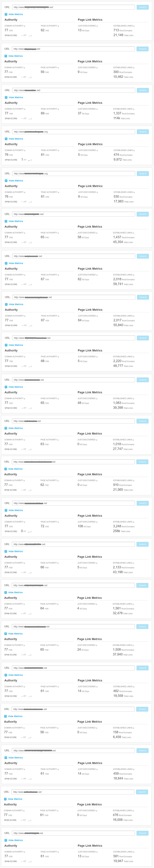Click spam score bar in 9,972 Total Links panel
This screenshot has height=868, width=154.
click(x=30, y=160)
